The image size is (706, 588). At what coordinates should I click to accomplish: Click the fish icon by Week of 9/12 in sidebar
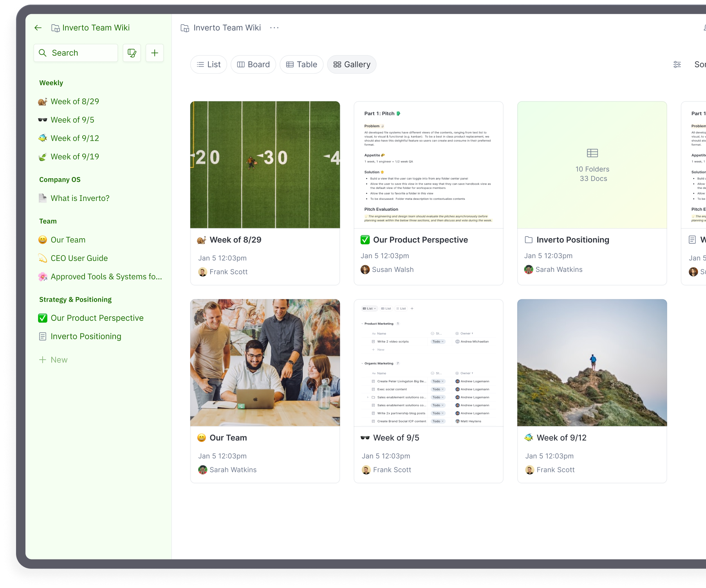[x=43, y=138]
